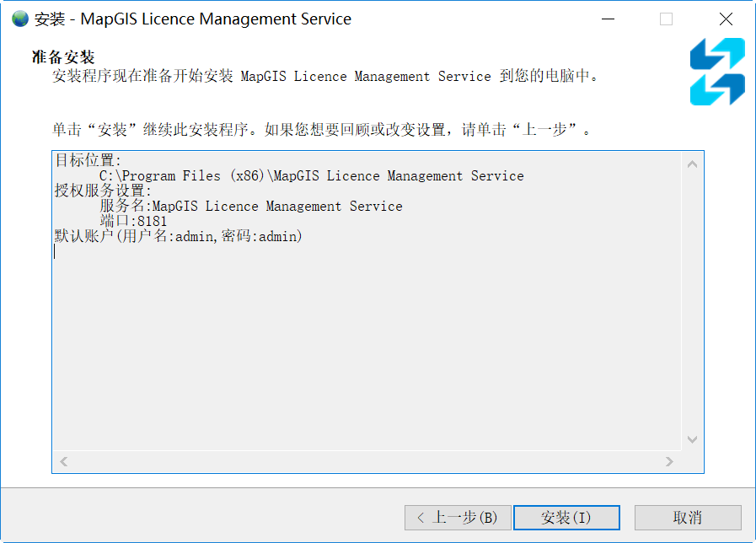Click the 端口:8181 port line
This screenshot has width=756, height=543.
133,222
